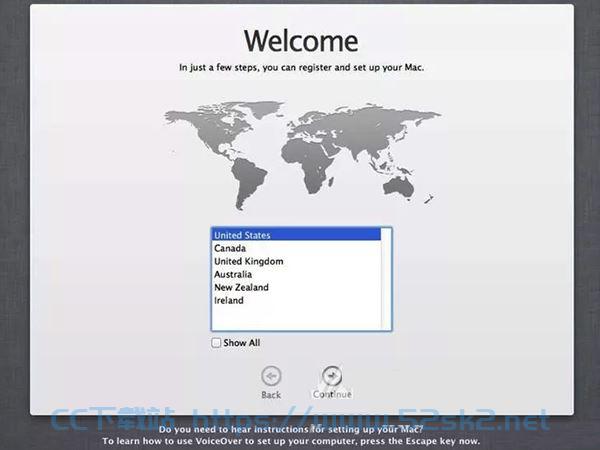Select New Zealand in the list
Screen dimensions: 600x450
tap(297, 287)
